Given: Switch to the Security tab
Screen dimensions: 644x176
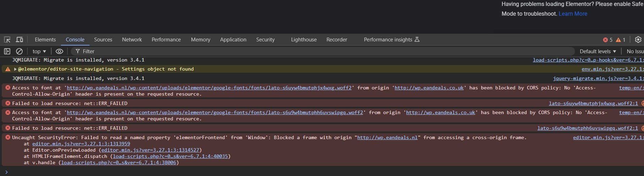Looking at the screenshot, I should [265, 40].
